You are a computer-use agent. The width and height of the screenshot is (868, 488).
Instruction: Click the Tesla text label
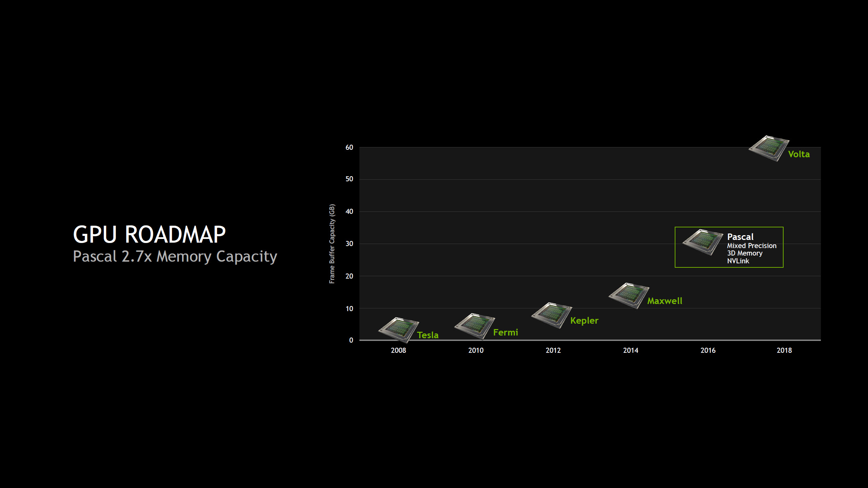[x=428, y=335]
